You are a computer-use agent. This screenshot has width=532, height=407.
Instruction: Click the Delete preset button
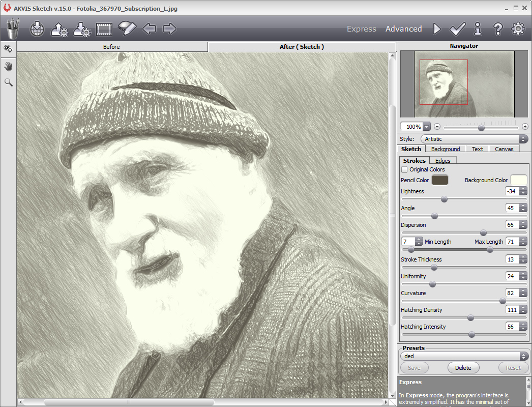[x=463, y=368]
